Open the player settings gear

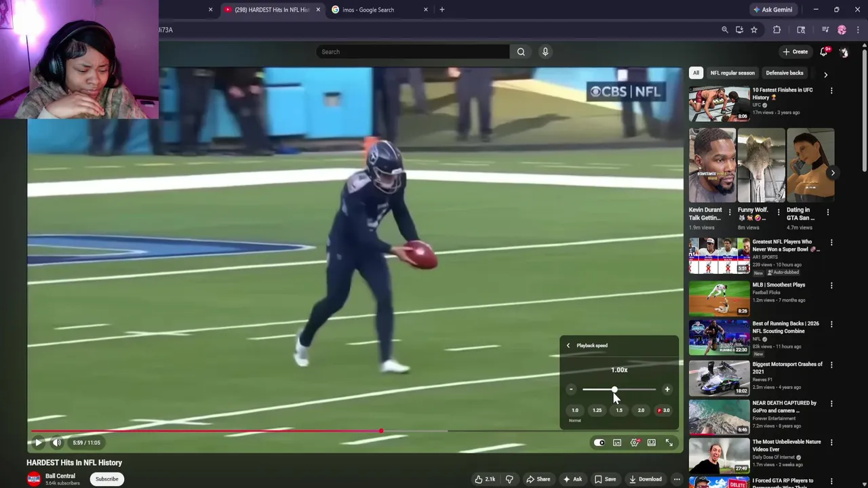click(635, 443)
